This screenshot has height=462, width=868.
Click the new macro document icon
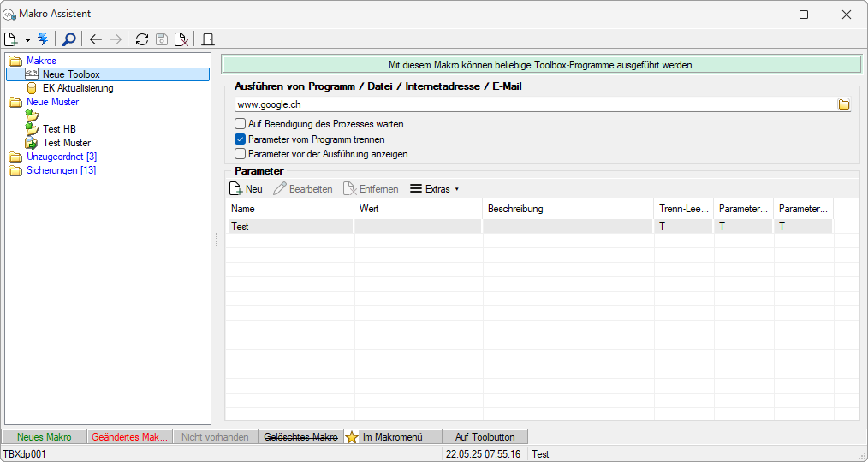11,38
